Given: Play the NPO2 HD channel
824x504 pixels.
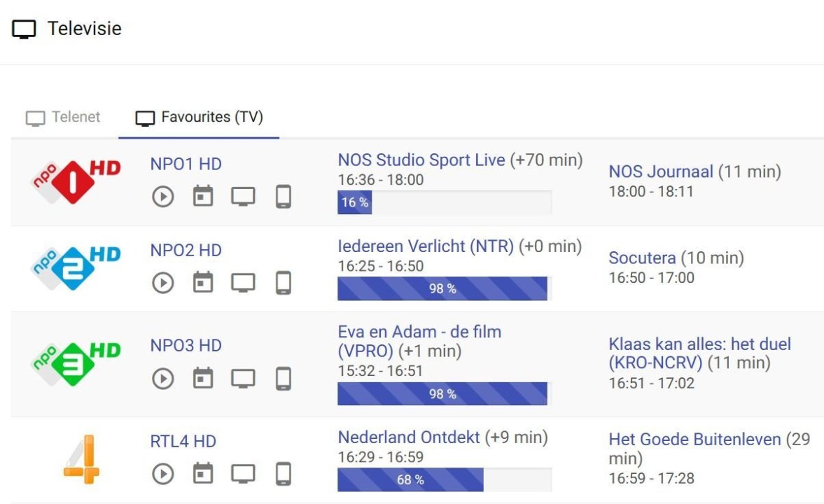Looking at the screenshot, I should [163, 283].
